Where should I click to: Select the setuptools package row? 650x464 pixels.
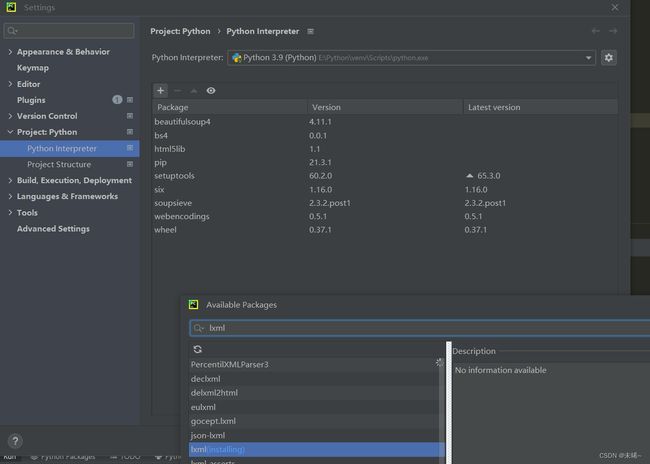coord(385,176)
